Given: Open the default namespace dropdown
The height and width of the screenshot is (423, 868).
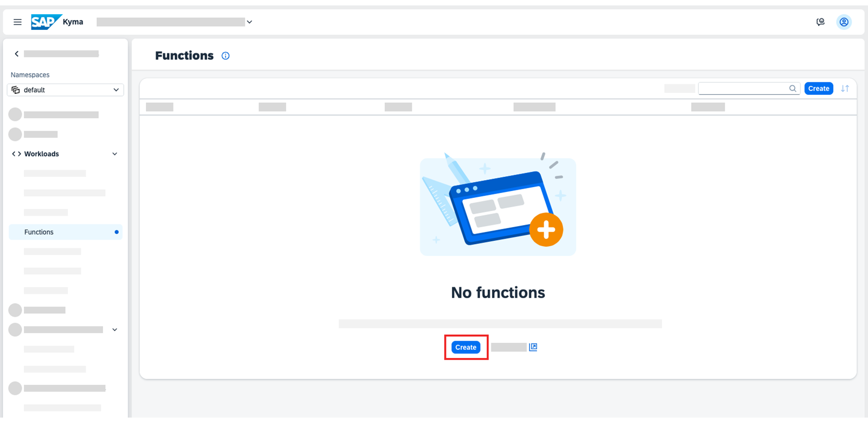Looking at the screenshot, I should (x=65, y=90).
